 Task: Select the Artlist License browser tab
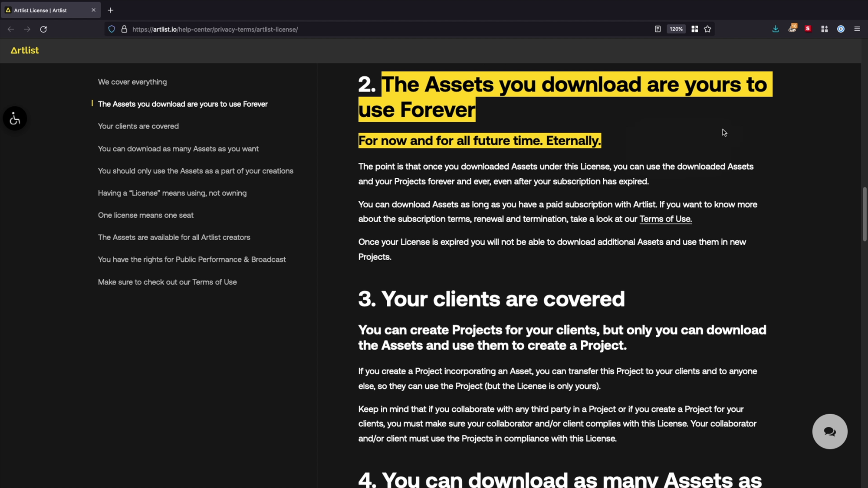coord(51,10)
